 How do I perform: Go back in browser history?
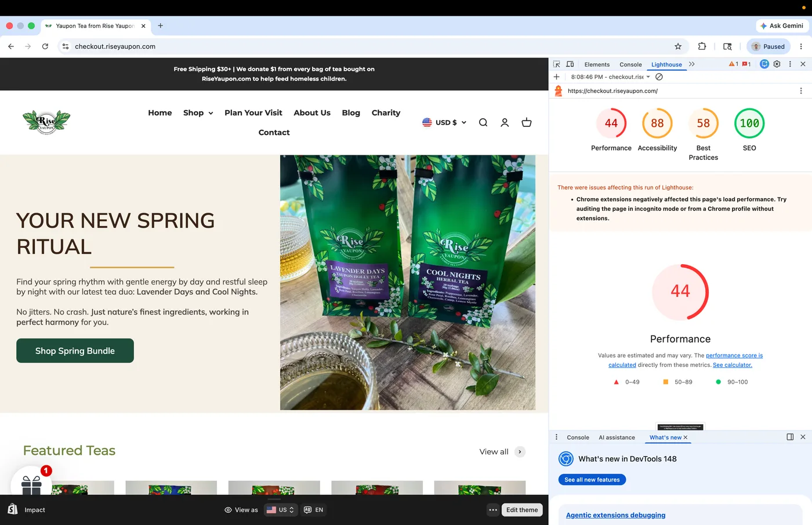[11, 46]
